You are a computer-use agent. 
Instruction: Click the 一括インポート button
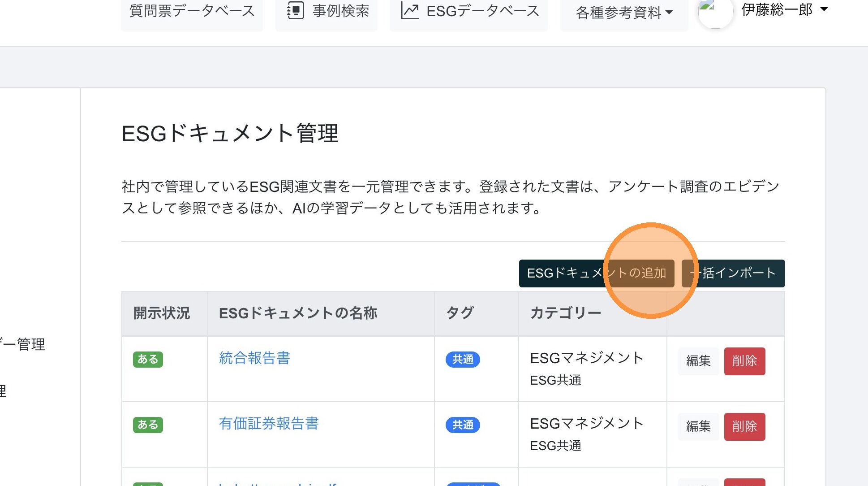(733, 273)
